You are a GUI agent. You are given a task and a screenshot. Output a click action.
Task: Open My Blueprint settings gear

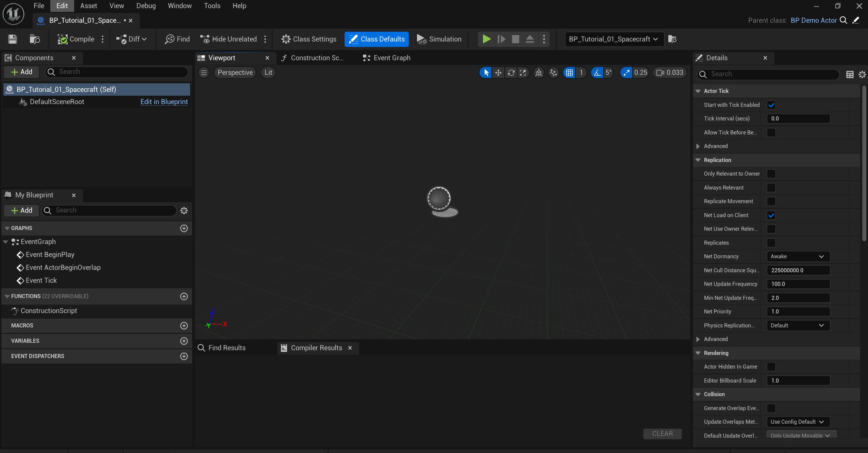tap(184, 210)
